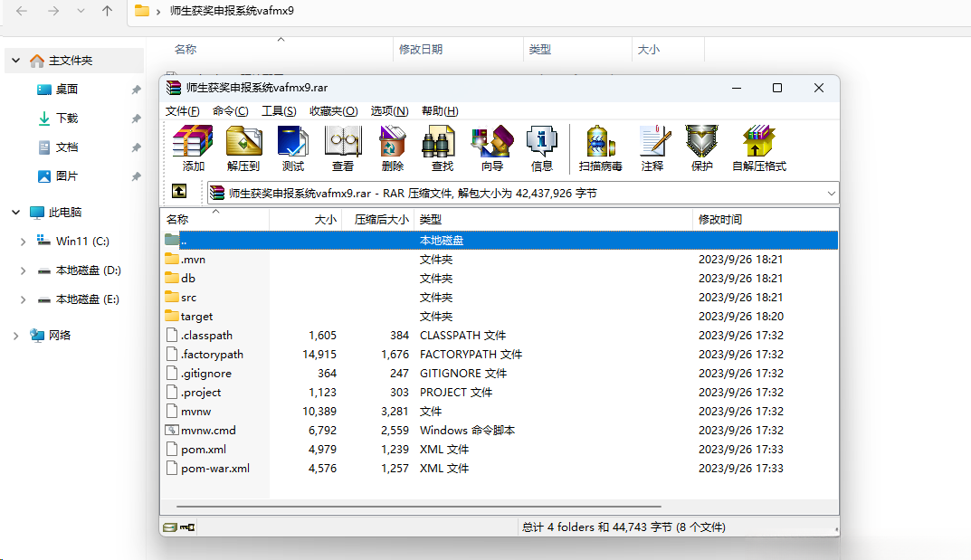The image size is (971, 560).
Task: Click the drive icon in status bar
Action: [170, 527]
